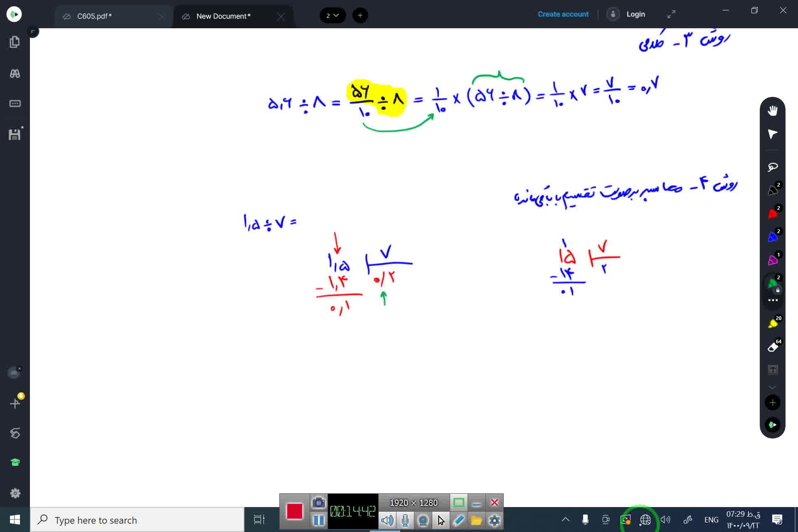Close the C605.pdf tab

161,17
